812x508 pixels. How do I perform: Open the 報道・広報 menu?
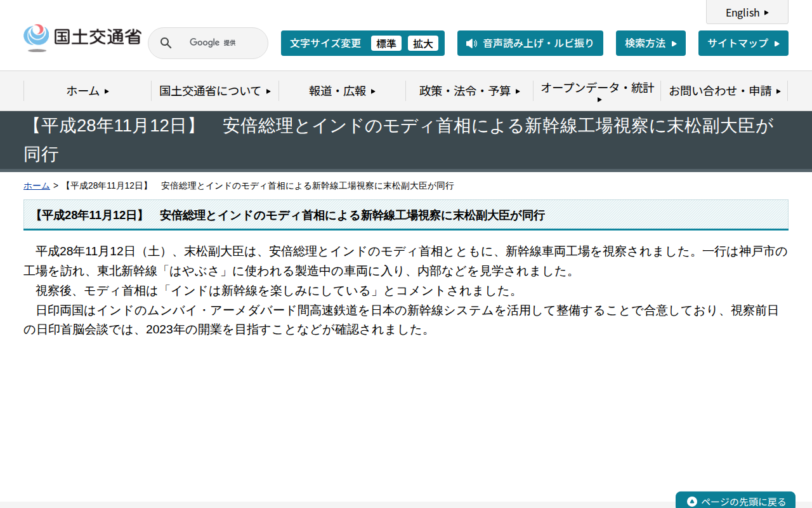[343, 91]
